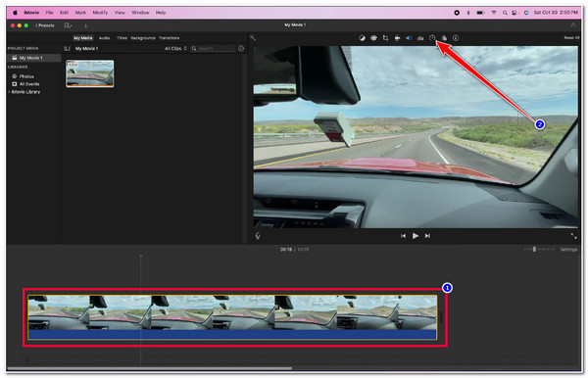Open Clip Filter and Audio Effects
The image size is (588, 378).
444,38
